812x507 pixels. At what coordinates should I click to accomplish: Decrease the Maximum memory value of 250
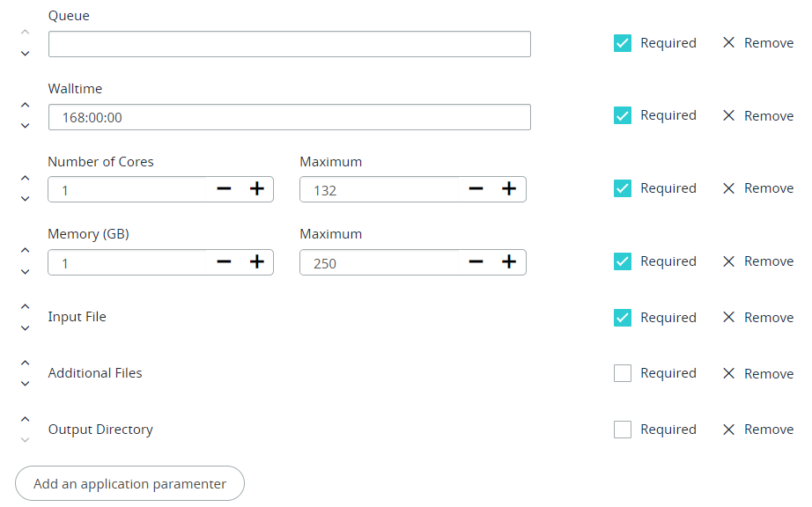coord(476,262)
